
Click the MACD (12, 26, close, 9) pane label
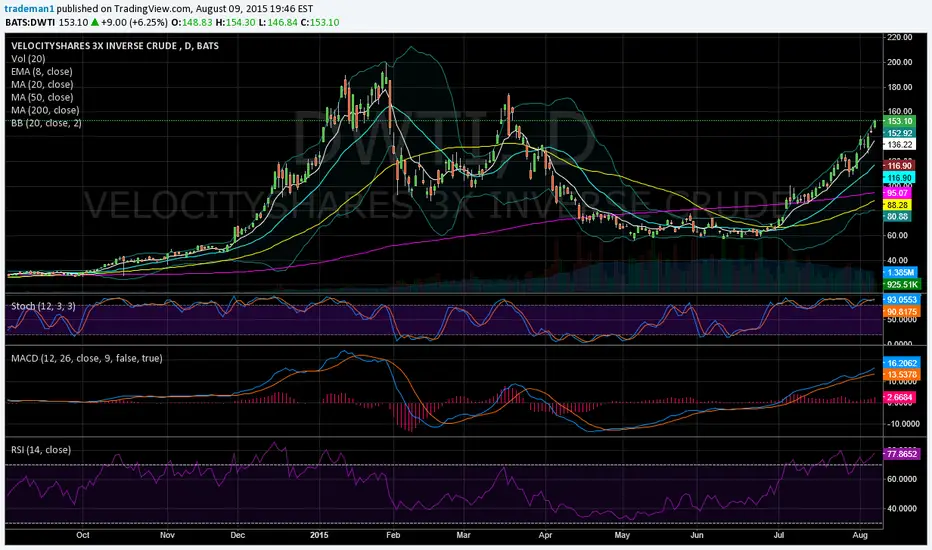(87, 359)
